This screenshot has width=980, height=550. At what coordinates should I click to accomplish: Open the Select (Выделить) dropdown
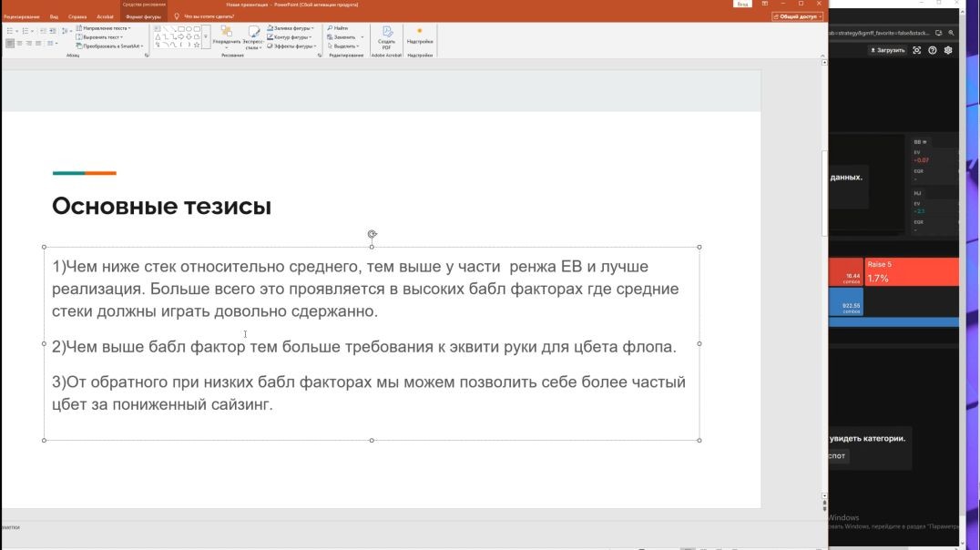coord(343,46)
